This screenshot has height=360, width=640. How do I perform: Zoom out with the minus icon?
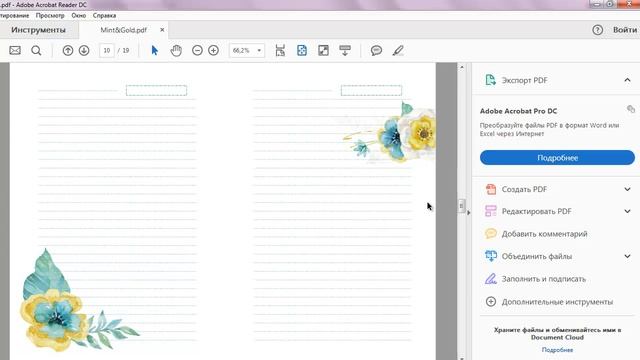pyautogui.click(x=197, y=50)
